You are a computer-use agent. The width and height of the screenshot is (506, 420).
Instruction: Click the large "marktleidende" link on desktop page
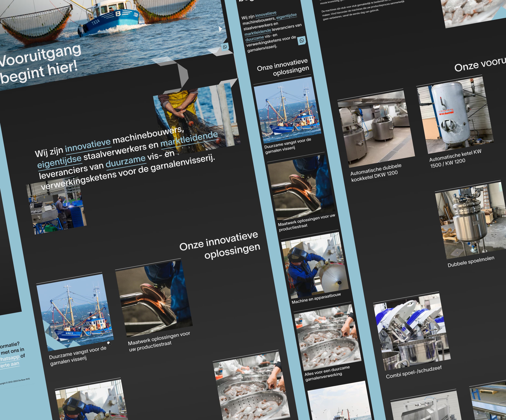189,139
